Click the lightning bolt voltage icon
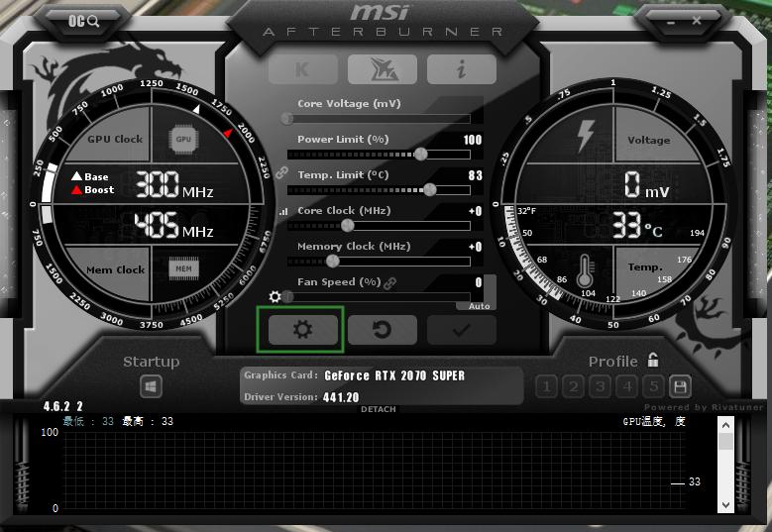This screenshot has height=532, width=772. click(x=586, y=136)
